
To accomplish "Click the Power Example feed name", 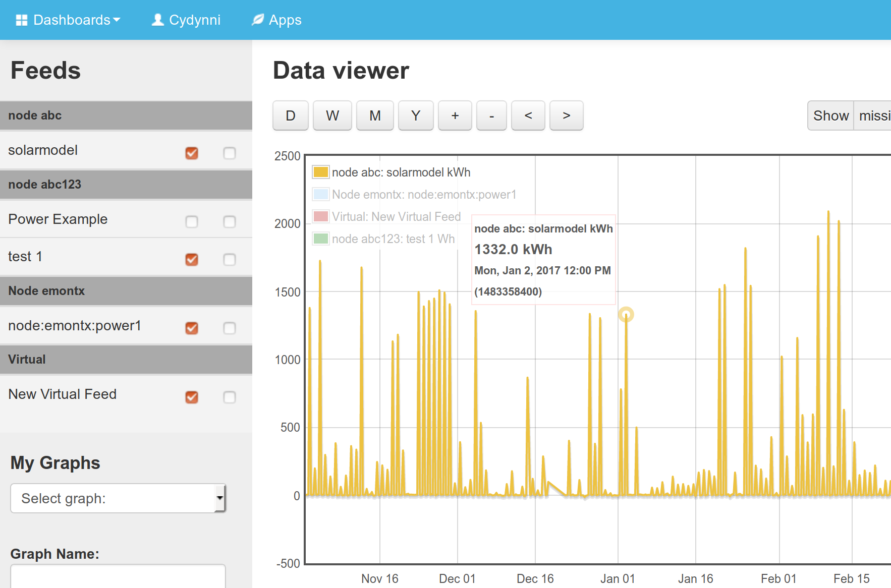I will (x=58, y=219).
